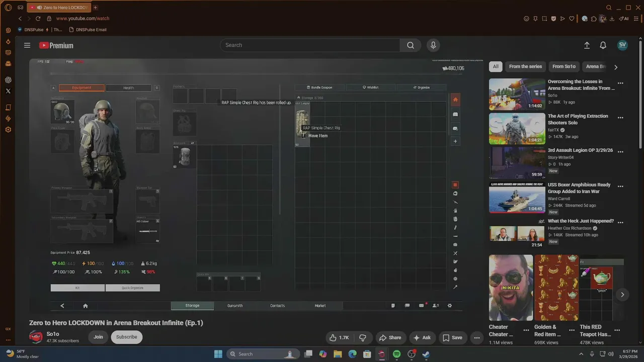Open YouTube notifications bell
Image resolution: width=644 pixels, height=362 pixels.
tap(603, 45)
